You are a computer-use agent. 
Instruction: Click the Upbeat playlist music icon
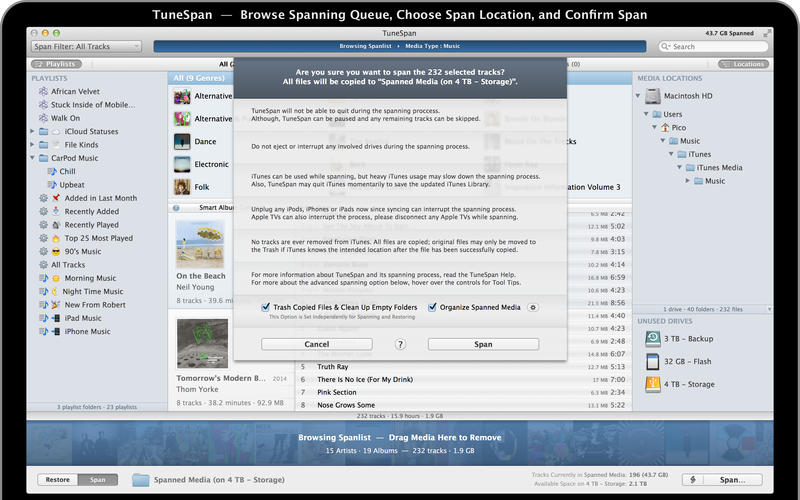(52, 185)
